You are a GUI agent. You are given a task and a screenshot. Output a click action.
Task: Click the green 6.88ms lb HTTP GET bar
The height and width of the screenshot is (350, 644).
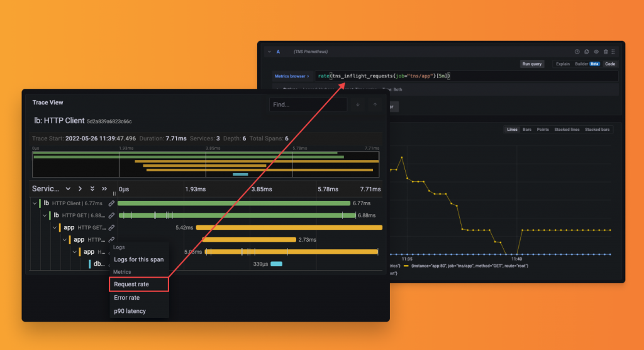(x=237, y=215)
